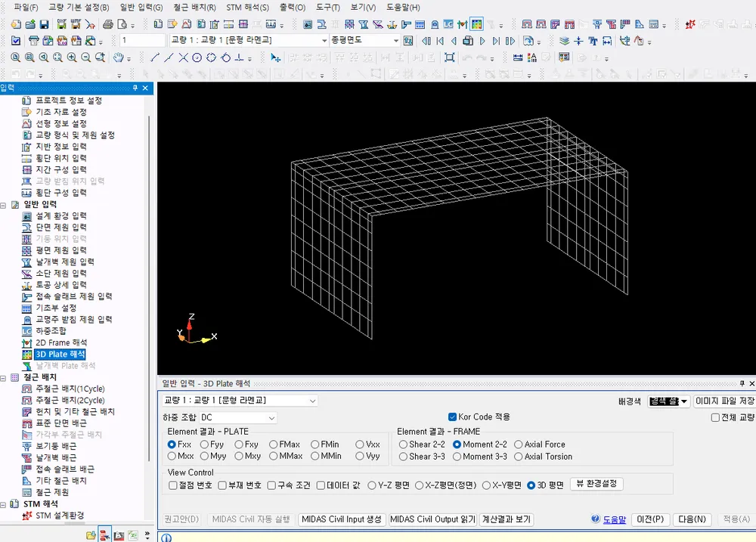Image resolution: width=756 pixels, height=542 pixels.
Task: Click the red STM analysis toolbar icon
Action: tap(690, 23)
